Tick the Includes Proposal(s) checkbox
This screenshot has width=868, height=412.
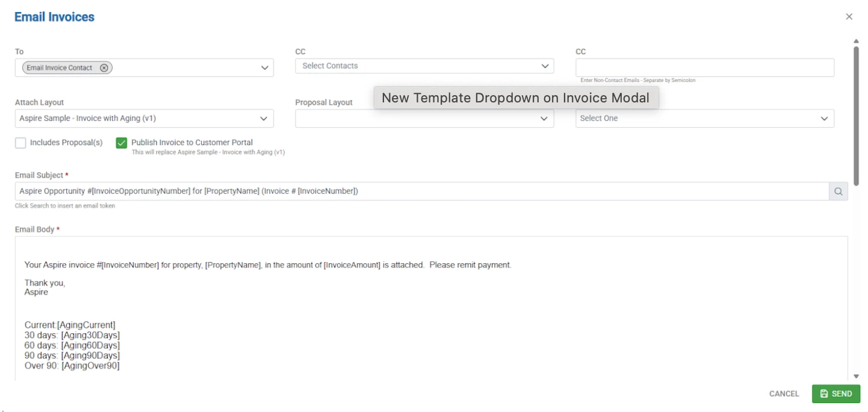point(20,143)
